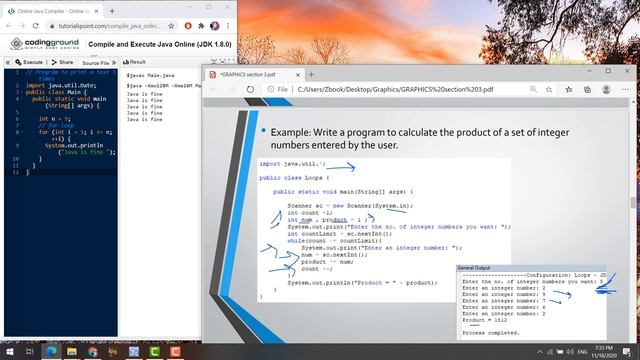Close the Online Java Compiler tab
Image resolution: width=640 pixels, height=360 pixels.
point(96,11)
